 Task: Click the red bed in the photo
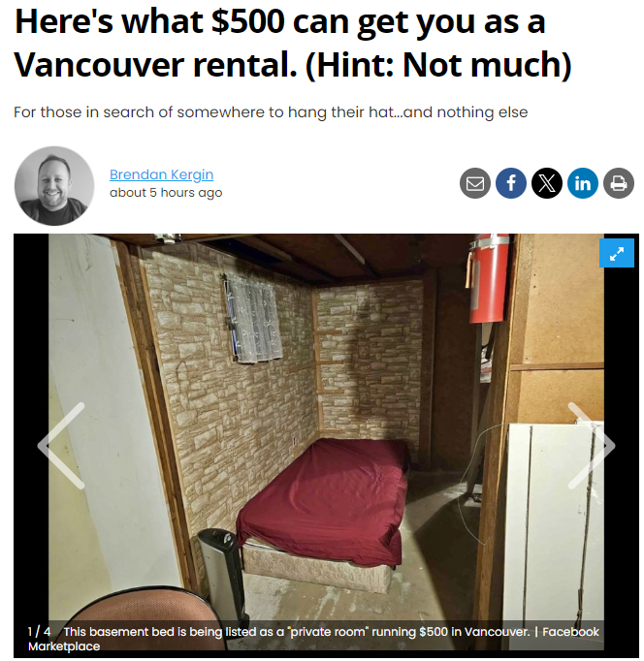pyautogui.click(x=322, y=502)
